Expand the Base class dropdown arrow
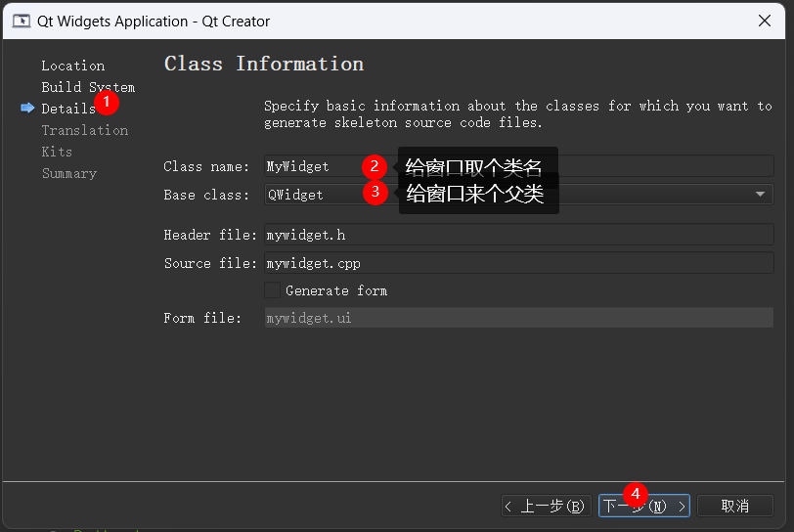This screenshot has width=794, height=532. [760, 195]
